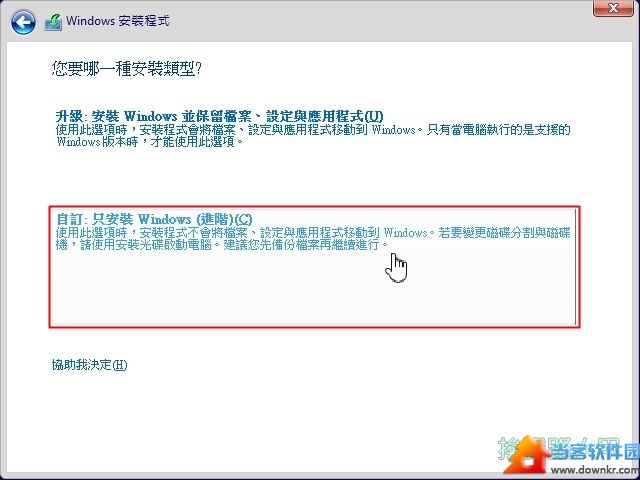Open the 協助我決定 help link
Image resolution: width=640 pixels, height=480 pixels.
(x=90, y=365)
